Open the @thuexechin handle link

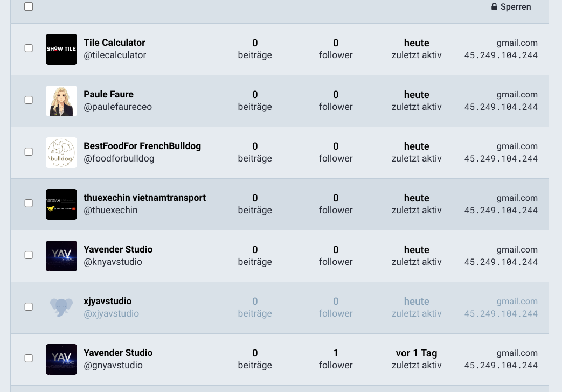click(110, 210)
